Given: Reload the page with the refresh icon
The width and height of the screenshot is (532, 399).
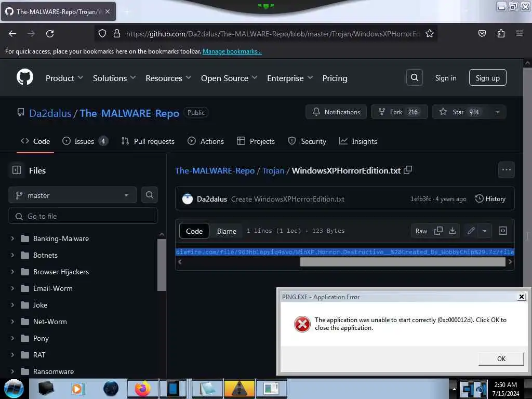Looking at the screenshot, I should (50, 34).
